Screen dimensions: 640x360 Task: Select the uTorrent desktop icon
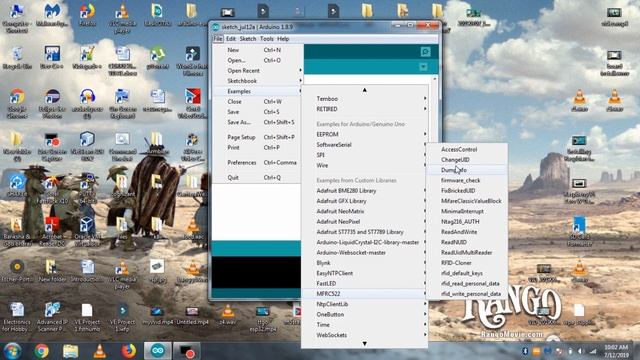(x=158, y=58)
